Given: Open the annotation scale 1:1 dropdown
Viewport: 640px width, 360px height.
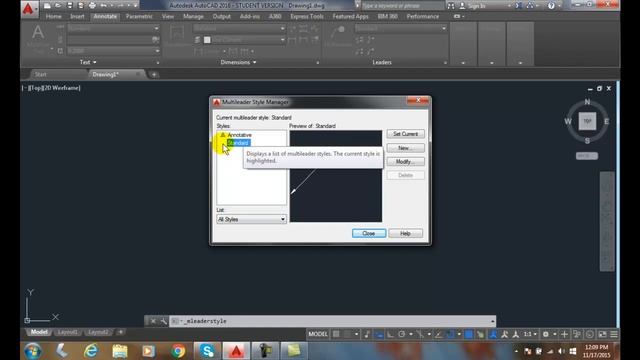Looking at the screenshot, I should coord(530,334).
